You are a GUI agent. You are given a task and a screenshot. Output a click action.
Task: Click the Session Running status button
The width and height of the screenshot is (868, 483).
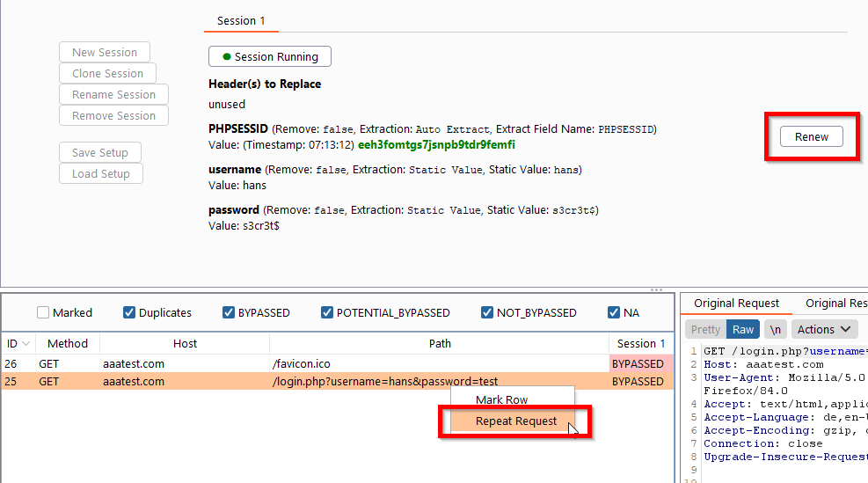[270, 56]
